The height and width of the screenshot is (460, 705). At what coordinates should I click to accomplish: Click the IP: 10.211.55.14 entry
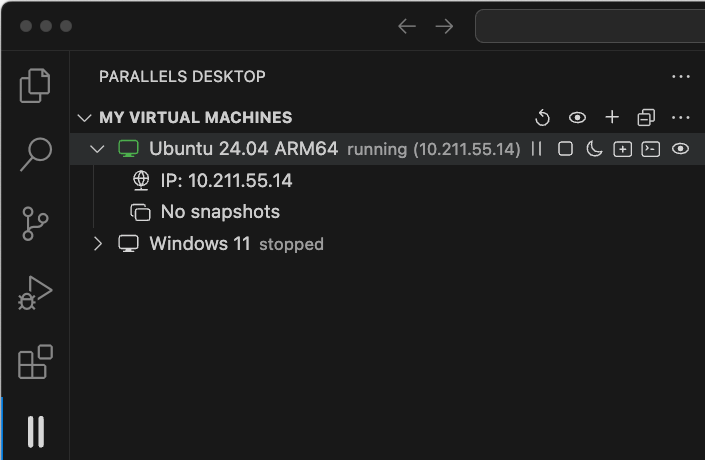[x=226, y=181]
